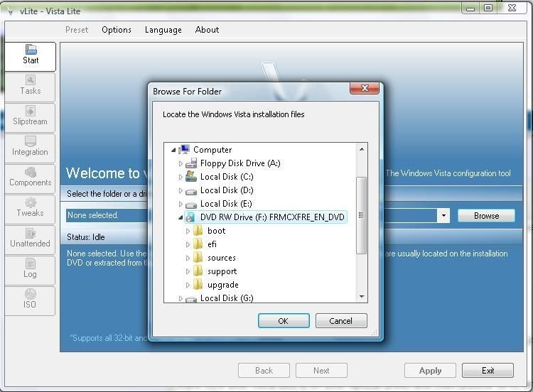The width and height of the screenshot is (533, 392).
Task: Select Local Disk (G:) in the tree
Action: point(227,298)
